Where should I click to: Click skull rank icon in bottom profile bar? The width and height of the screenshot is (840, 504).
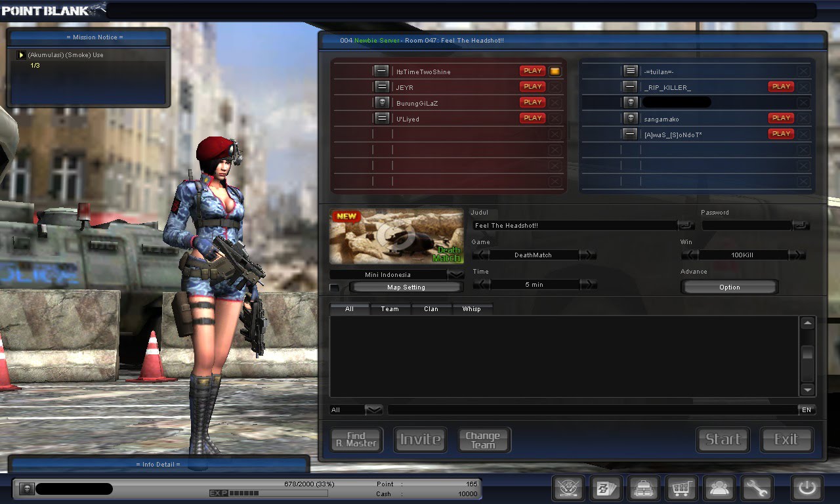27,489
